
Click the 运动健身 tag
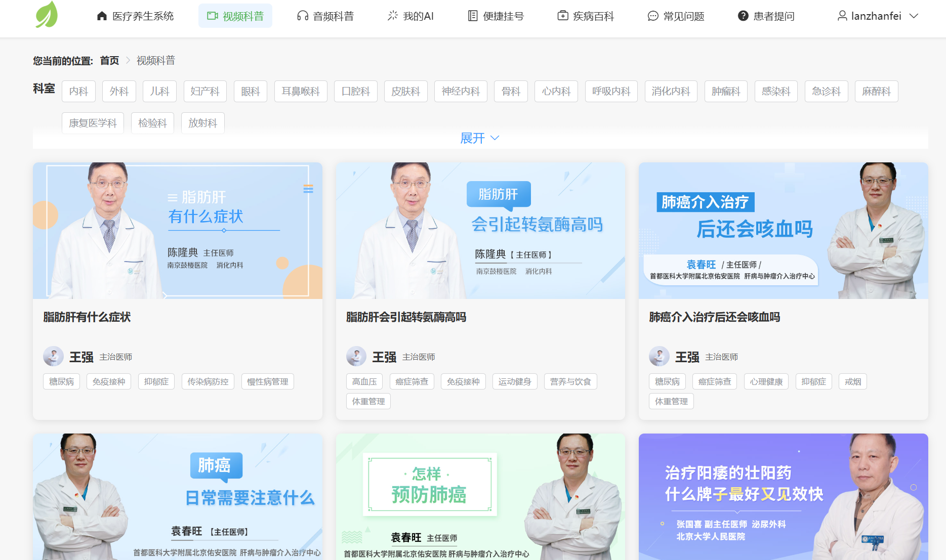pyautogui.click(x=515, y=381)
